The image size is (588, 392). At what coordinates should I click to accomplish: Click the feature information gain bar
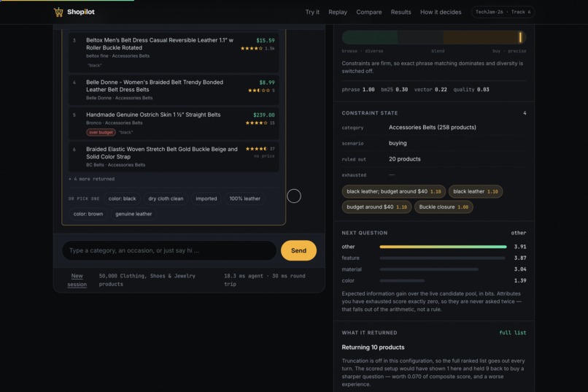(443, 258)
